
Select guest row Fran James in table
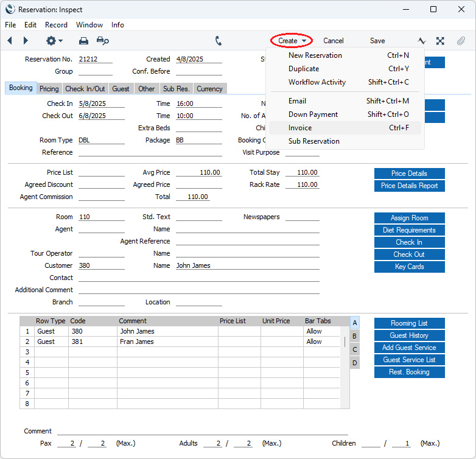coord(180,342)
